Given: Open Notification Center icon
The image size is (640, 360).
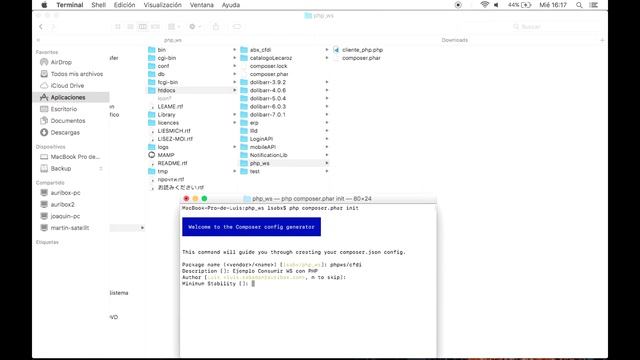Looking at the screenshot, I should 594,5.
